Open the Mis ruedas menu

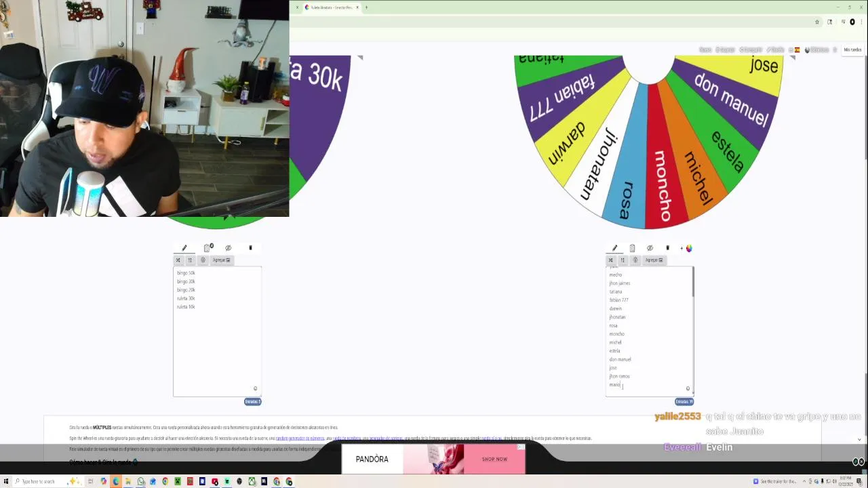852,49
